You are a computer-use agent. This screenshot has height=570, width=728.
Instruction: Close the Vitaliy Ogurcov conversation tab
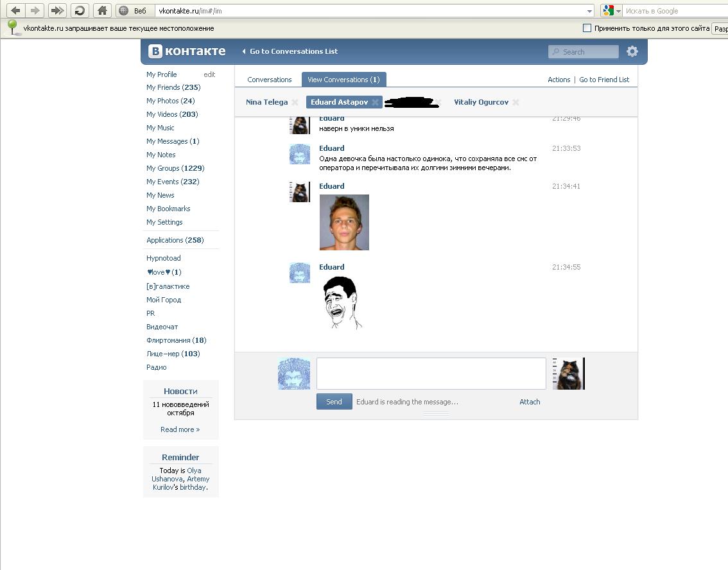tap(516, 102)
